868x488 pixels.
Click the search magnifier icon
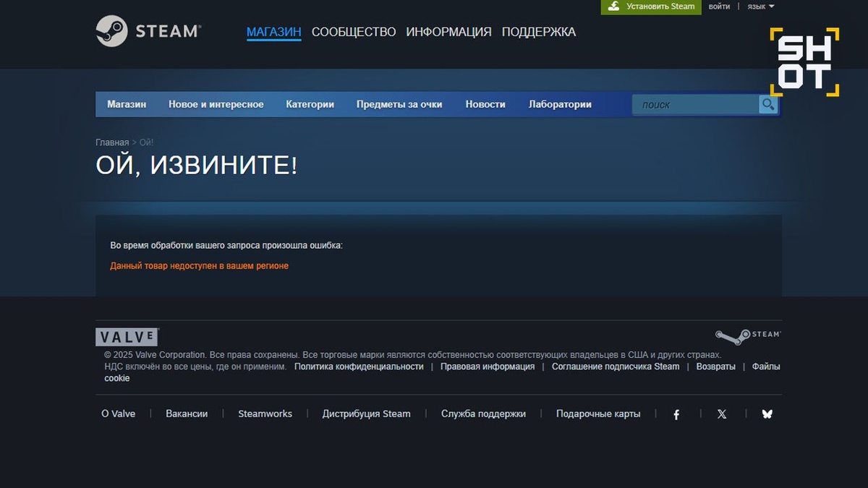tap(767, 105)
